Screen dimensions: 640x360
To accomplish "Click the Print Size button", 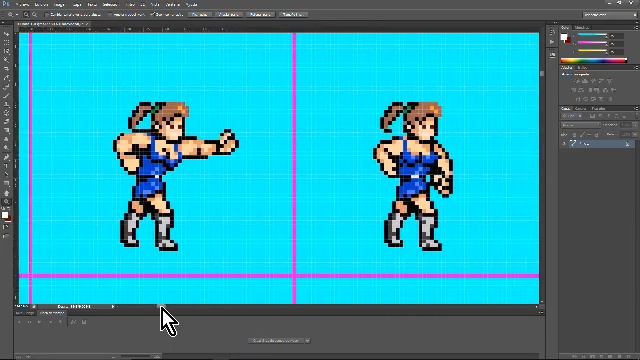I will (x=293, y=15).
